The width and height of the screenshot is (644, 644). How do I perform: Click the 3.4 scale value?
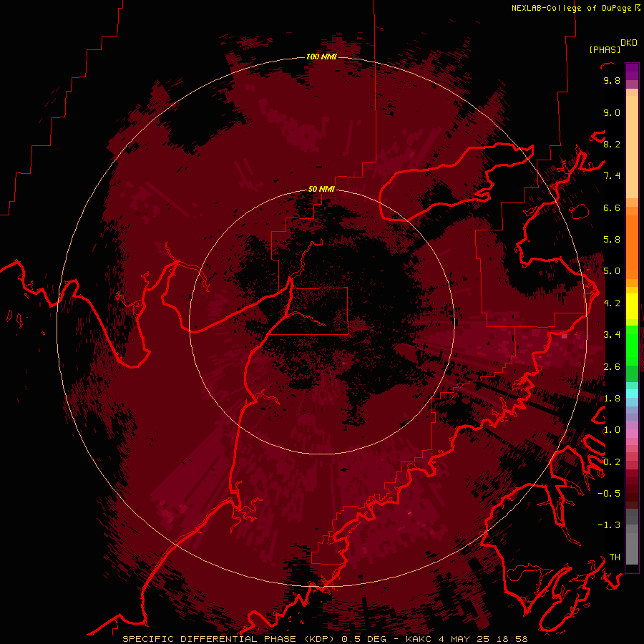(612, 335)
